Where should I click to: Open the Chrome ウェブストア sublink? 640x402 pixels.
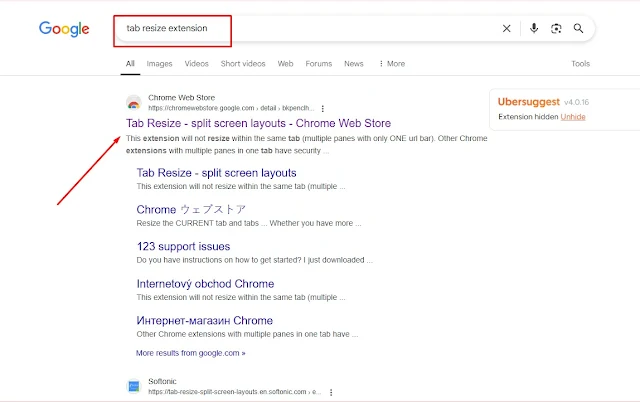coord(191,210)
